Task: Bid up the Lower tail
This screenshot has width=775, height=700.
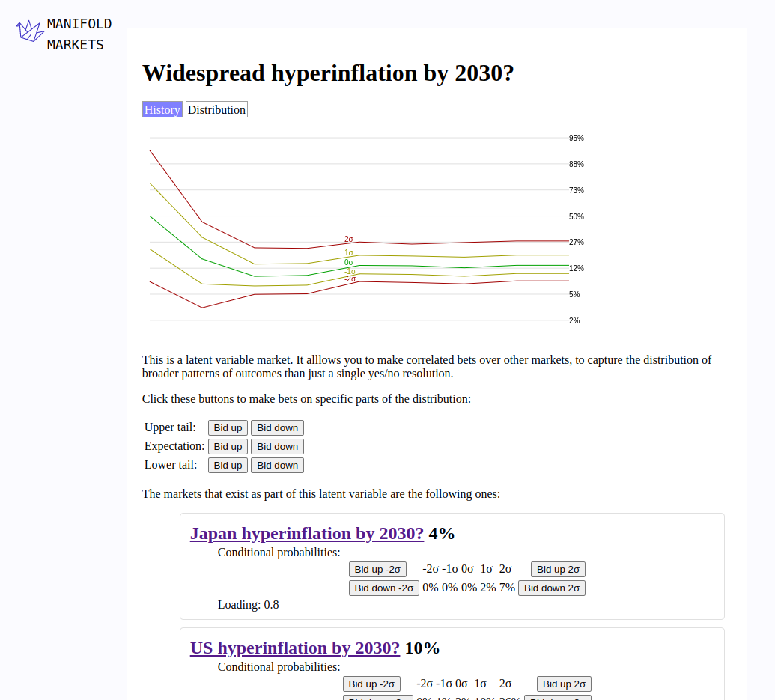Action: (228, 466)
